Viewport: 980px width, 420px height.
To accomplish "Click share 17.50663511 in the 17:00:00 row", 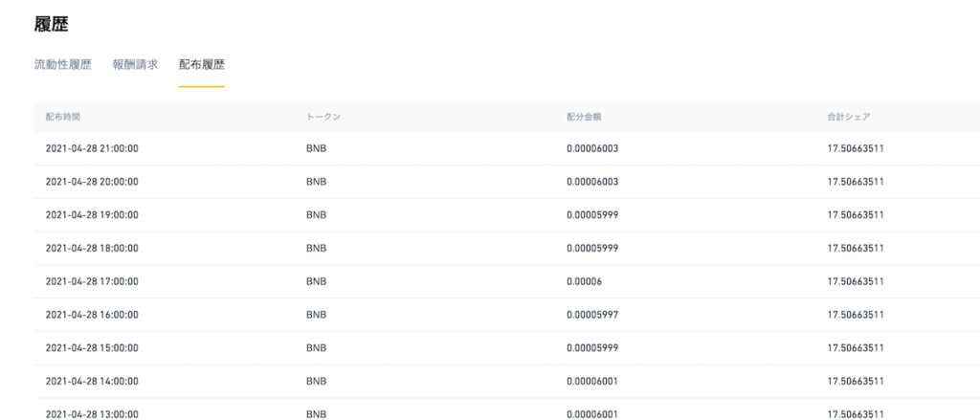I will [x=855, y=281].
